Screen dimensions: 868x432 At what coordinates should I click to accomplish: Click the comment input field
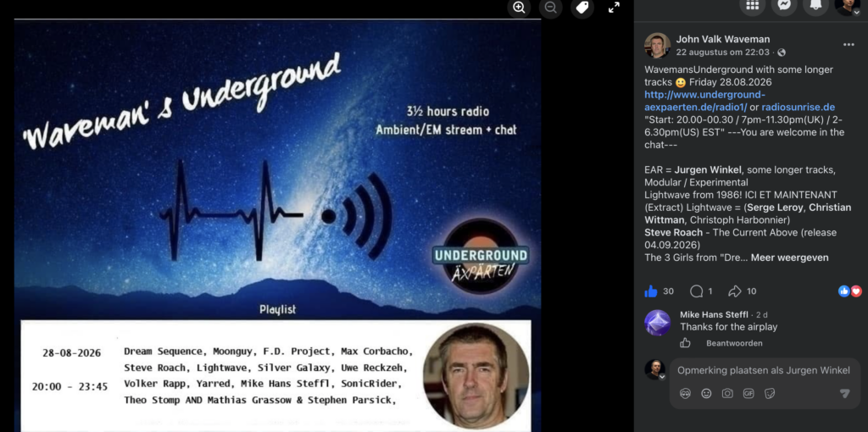pos(764,370)
